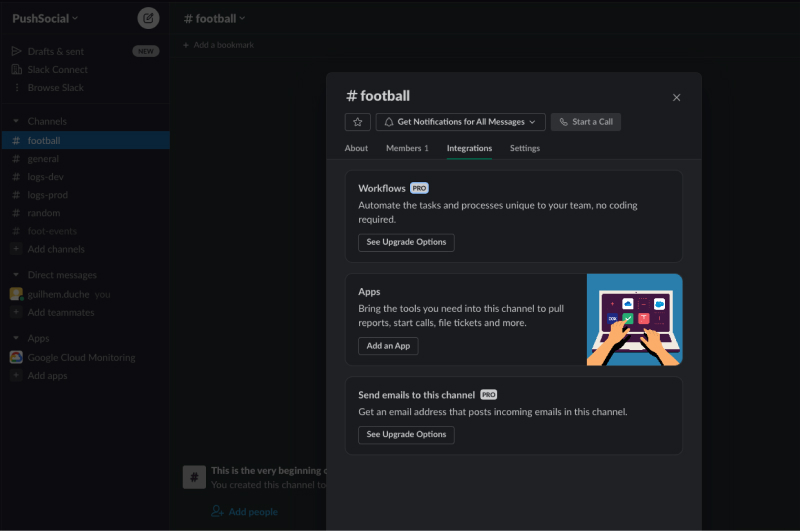Image resolution: width=800 pixels, height=531 pixels.
Task: Click the Add people person icon
Action: pos(217,511)
